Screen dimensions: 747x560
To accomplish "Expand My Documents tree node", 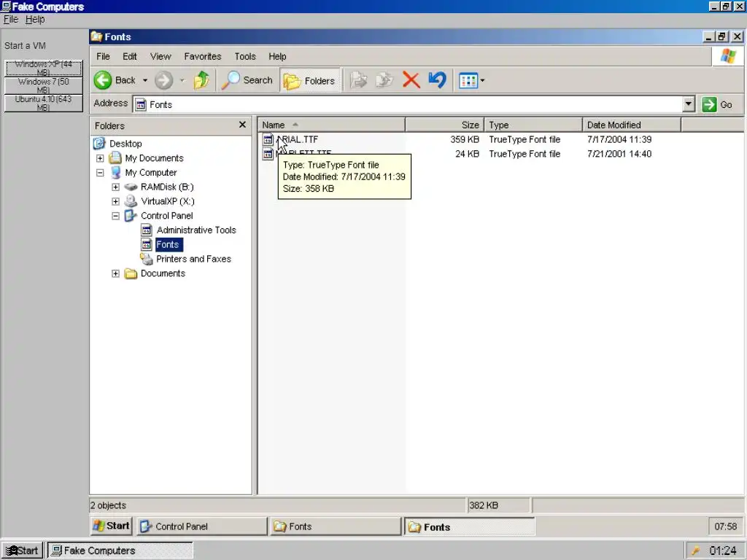I will [100, 158].
